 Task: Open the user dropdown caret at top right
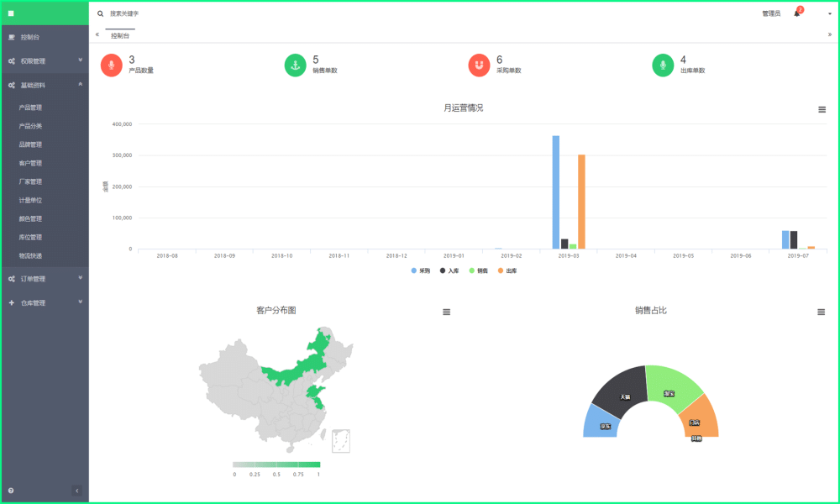tap(830, 14)
